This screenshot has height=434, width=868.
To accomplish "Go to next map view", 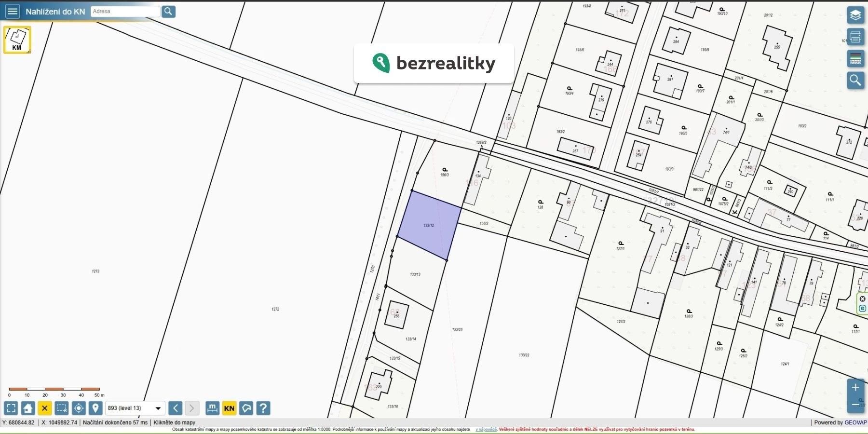I will coord(192,408).
